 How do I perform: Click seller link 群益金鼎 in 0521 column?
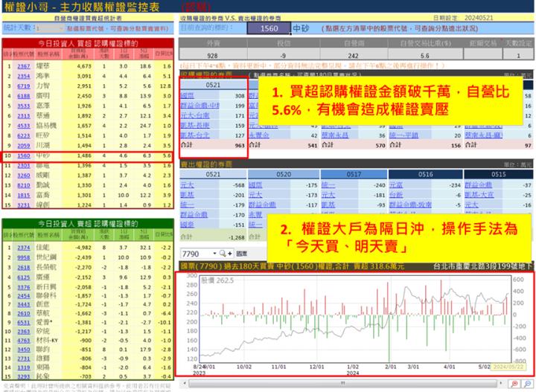click(x=194, y=214)
